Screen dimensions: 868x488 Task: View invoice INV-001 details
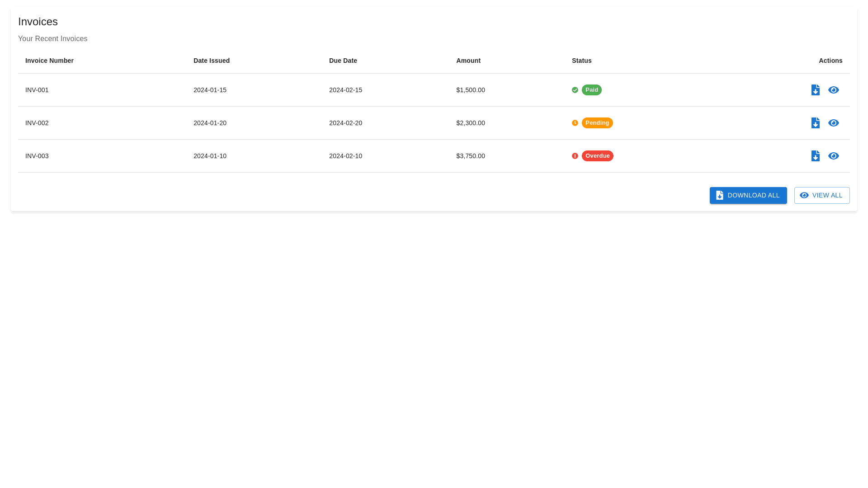833,90
